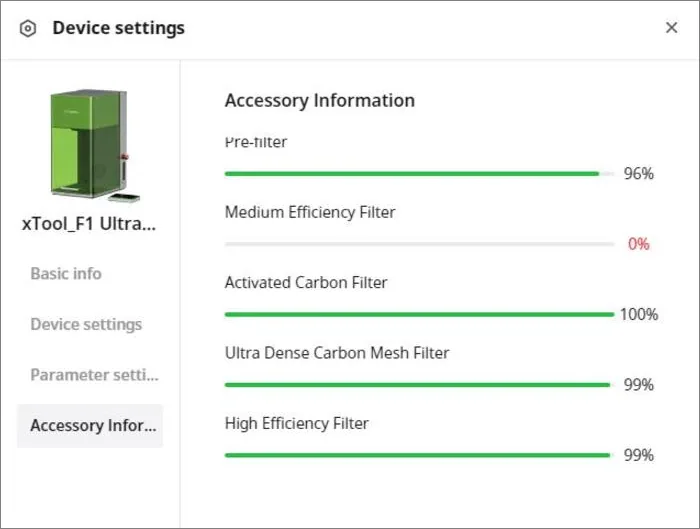Image resolution: width=700 pixels, height=529 pixels.
Task: Click the 96% Pre-filter value
Action: (639, 173)
